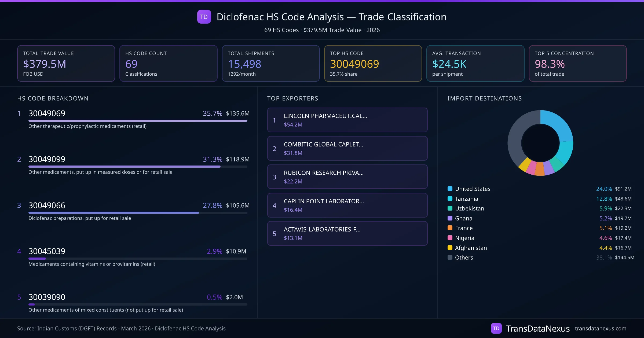Switch to the TOP EXPORTERS section
644x338 pixels.
coord(293,98)
